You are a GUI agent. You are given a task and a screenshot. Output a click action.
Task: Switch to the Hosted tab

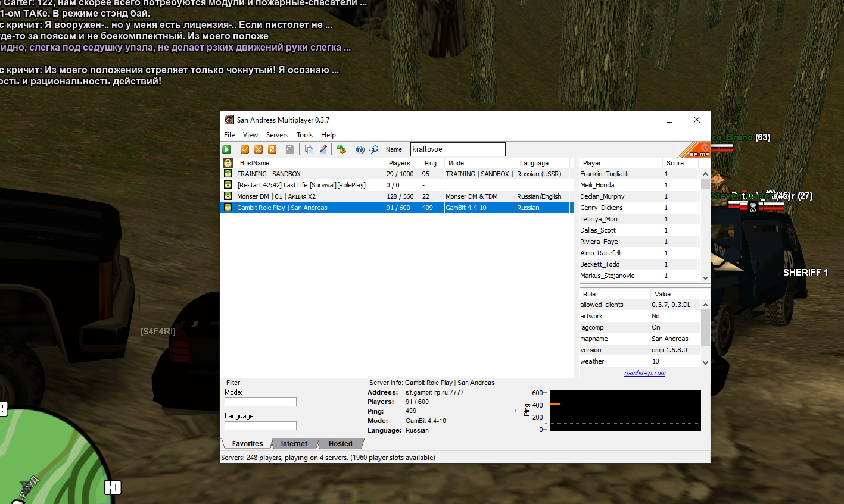(340, 444)
